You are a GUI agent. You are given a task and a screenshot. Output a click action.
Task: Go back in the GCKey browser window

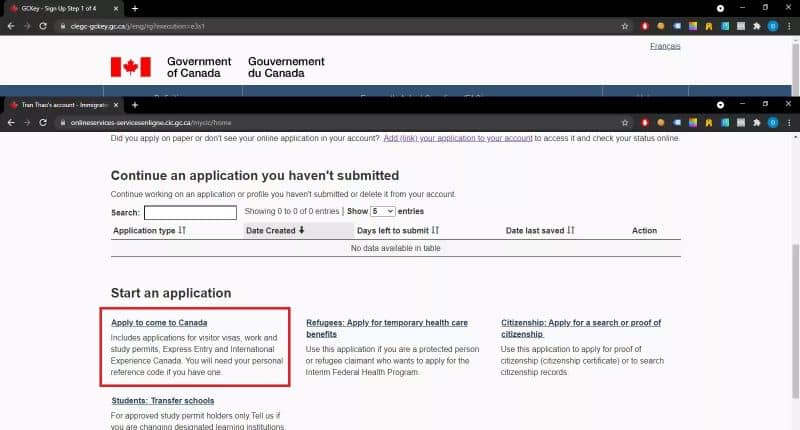11,26
